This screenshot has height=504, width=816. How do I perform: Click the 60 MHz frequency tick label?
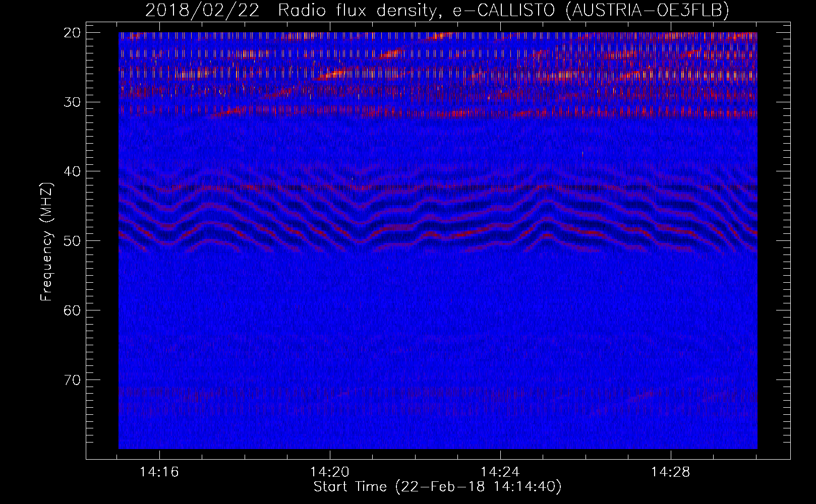click(x=73, y=310)
